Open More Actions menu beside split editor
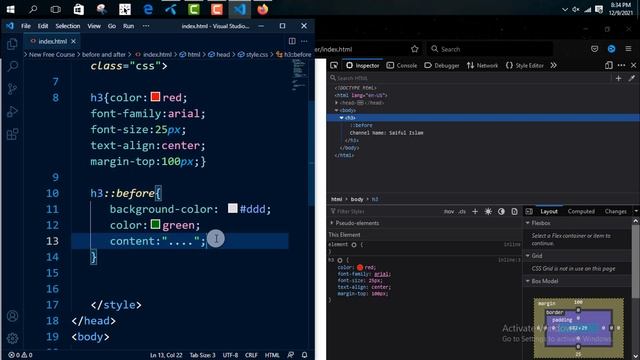Viewport: 640px width, 360px height. [304, 41]
